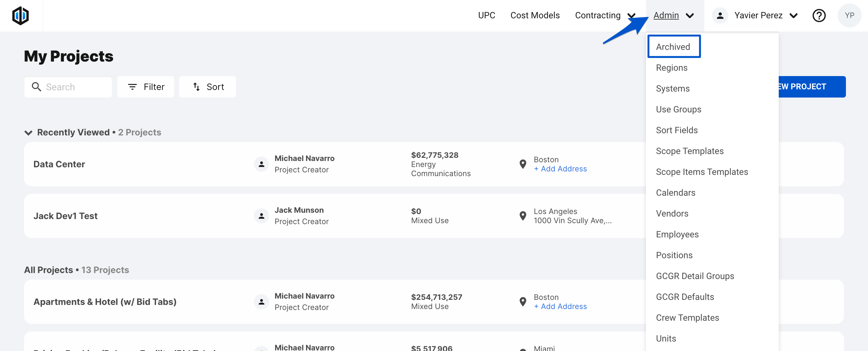Click the Filter button
Image resolution: width=868 pixels, height=351 pixels.
[x=146, y=87]
